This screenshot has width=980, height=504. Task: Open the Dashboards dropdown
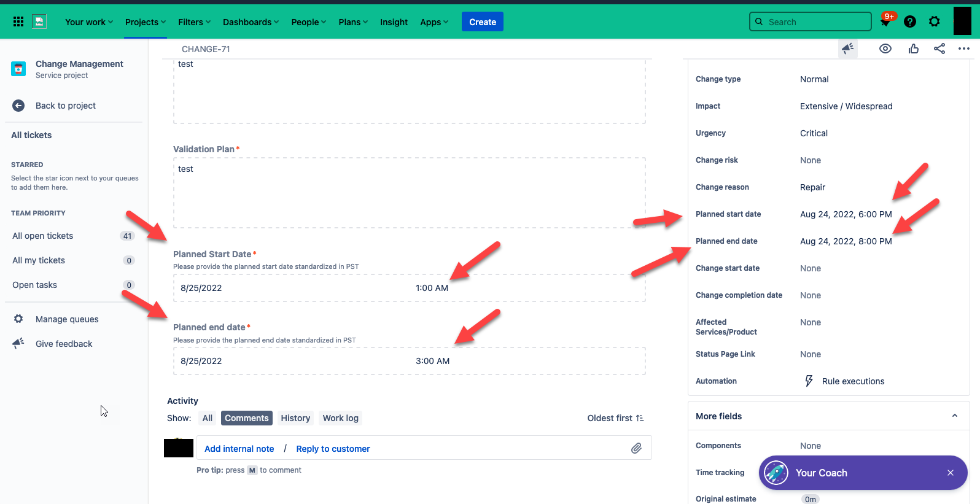point(251,22)
